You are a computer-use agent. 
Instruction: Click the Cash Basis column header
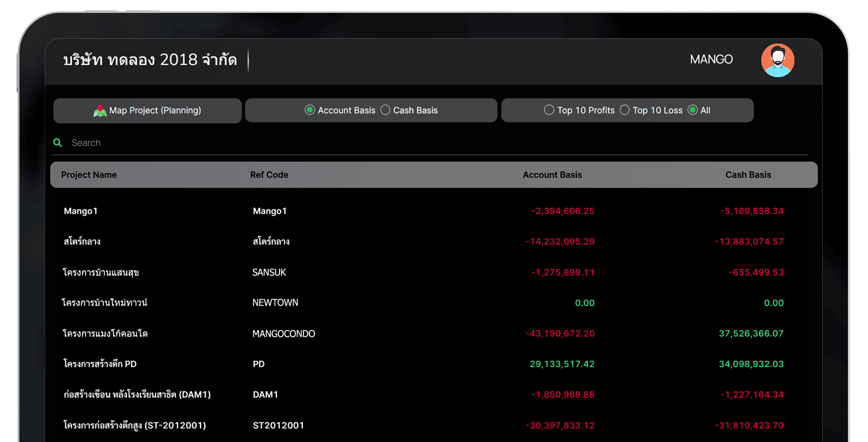coord(748,175)
